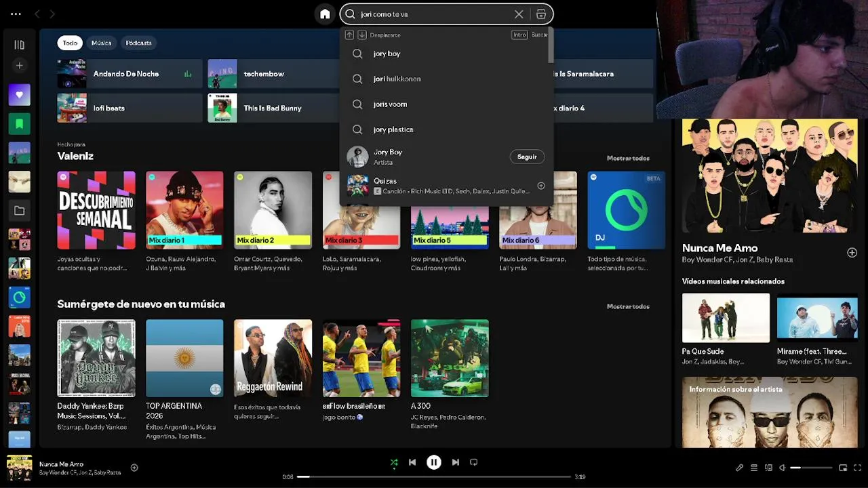Seek within the song progress bar
This screenshot has width=868, height=488.
(434, 477)
